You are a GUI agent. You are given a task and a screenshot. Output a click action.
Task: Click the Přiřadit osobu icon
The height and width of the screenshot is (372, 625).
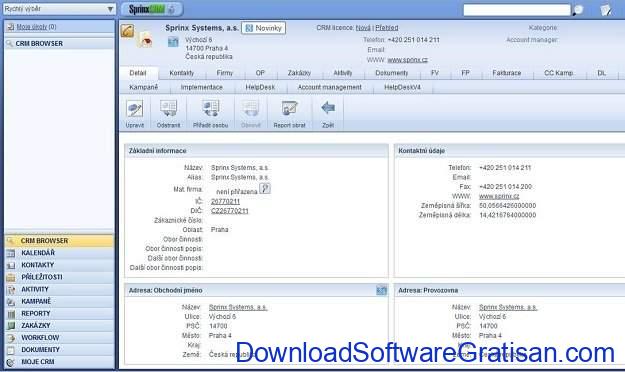(x=210, y=108)
